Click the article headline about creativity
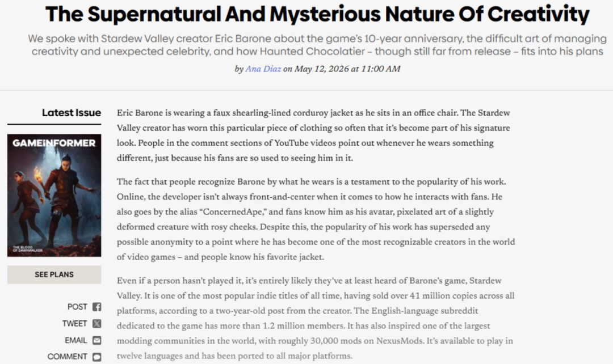Screen dimensions: 613x364 [317, 14]
